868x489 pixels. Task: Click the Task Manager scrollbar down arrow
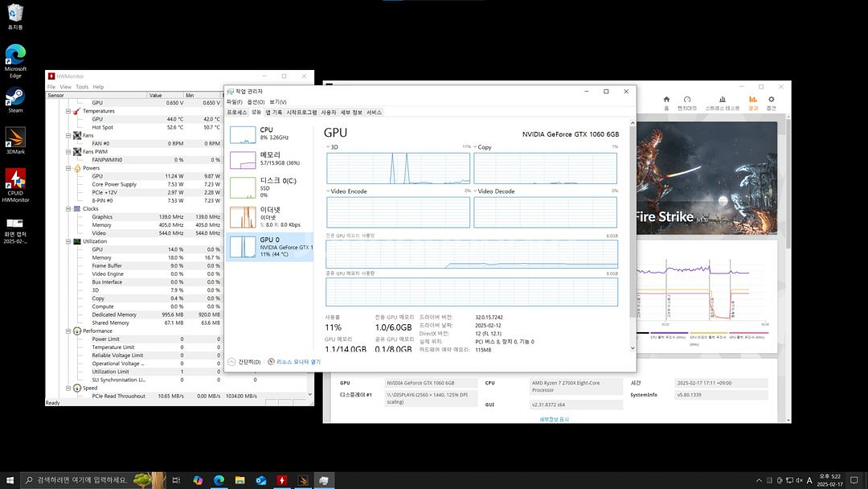click(x=633, y=348)
